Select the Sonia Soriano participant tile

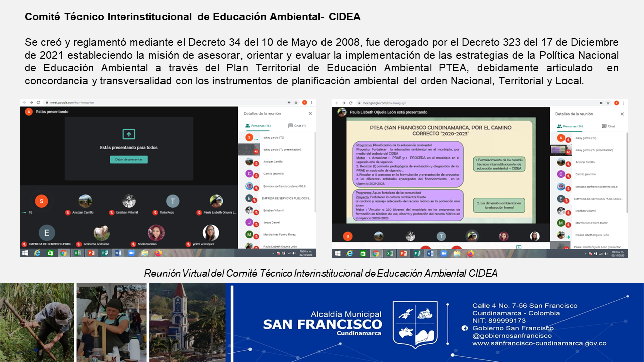(x=156, y=235)
